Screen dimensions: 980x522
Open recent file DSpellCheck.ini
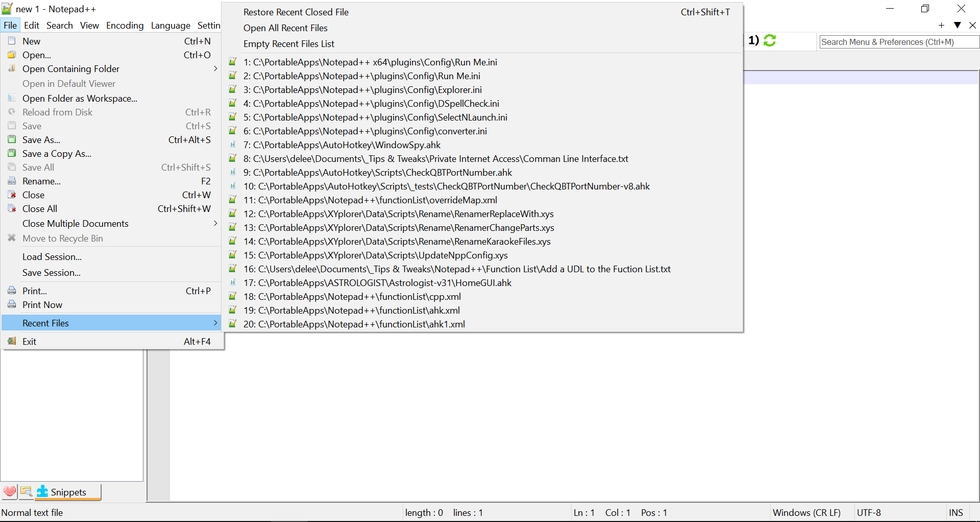483,103
